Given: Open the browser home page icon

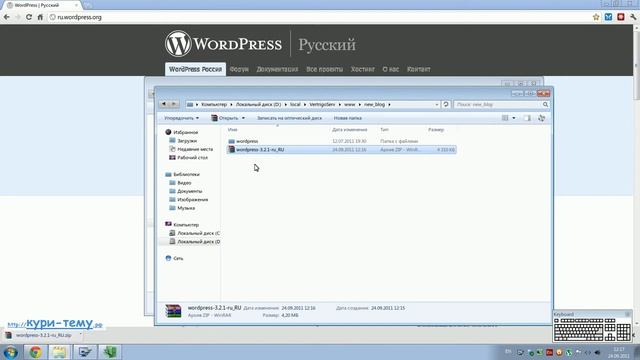Looking at the screenshot, I should coord(40,17).
